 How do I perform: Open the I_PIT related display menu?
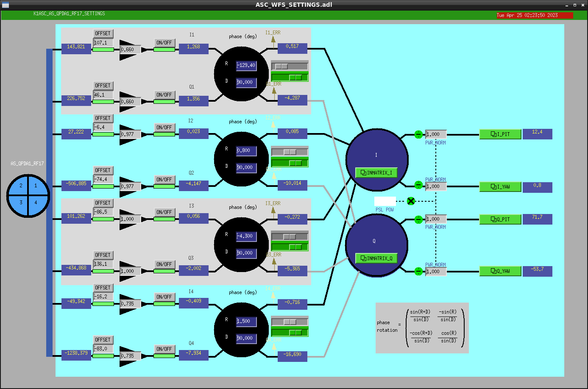pyautogui.click(x=500, y=134)
